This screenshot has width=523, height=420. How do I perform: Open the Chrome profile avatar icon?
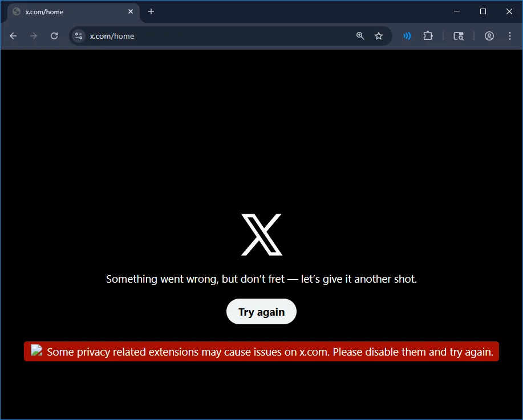(489, 35)
